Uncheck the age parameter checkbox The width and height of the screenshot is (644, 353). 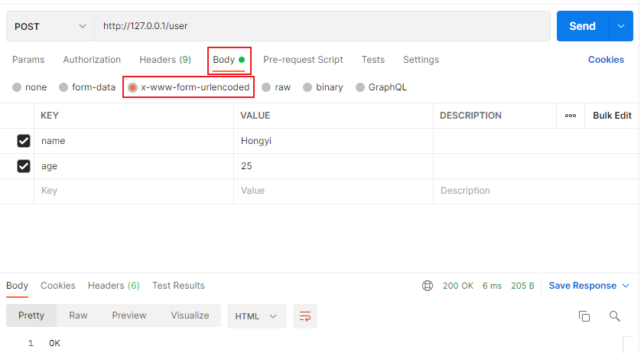click(x=24, y=166)
